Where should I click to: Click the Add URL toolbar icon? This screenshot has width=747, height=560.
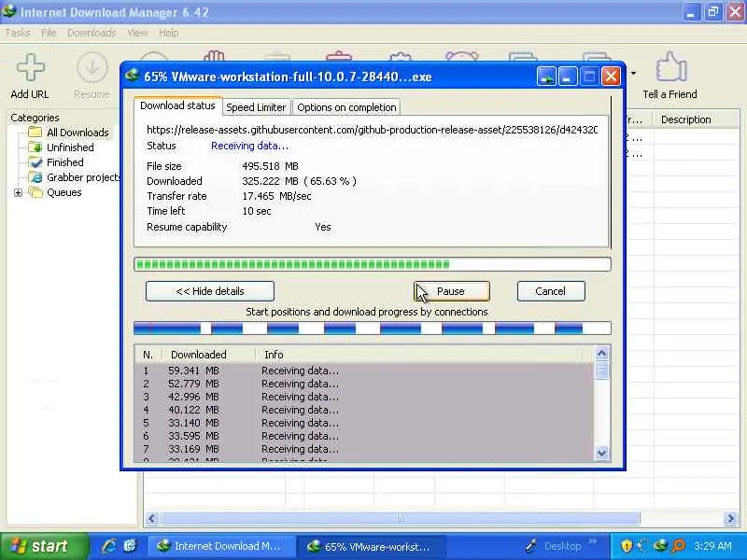pos(31,67)
